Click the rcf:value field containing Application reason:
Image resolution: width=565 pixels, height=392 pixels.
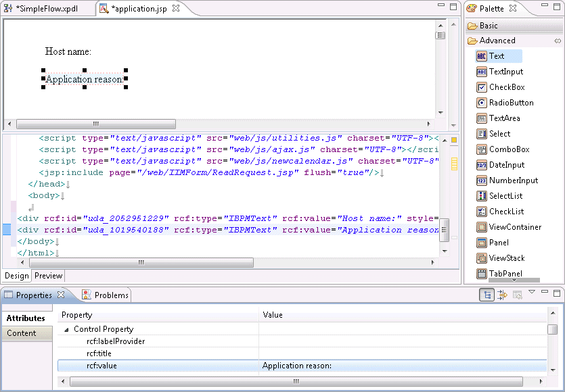click(x=403, y=366)
